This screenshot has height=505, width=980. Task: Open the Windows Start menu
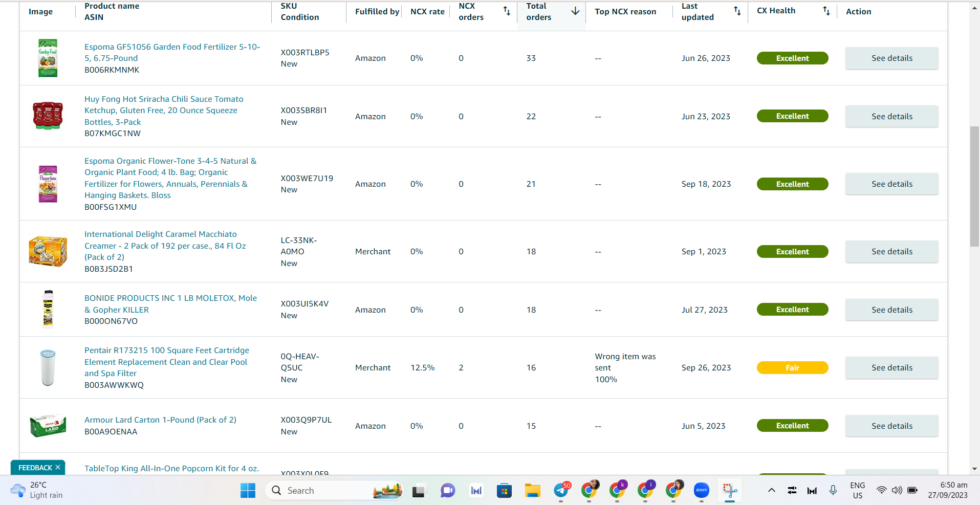248,491
